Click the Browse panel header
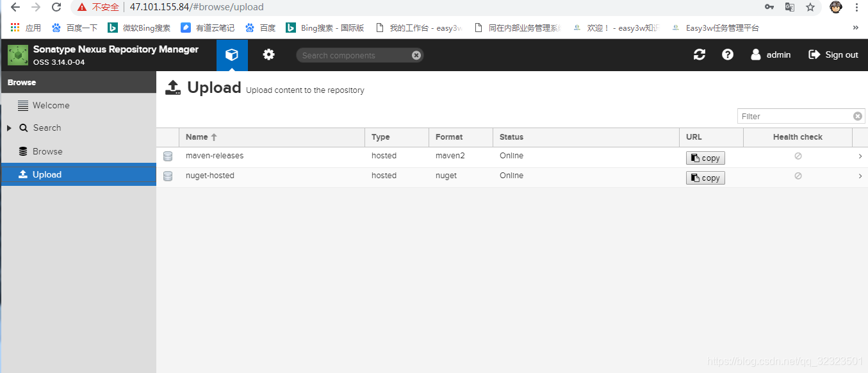The height and width of the screenshot is (373, 868). (78, 82)
